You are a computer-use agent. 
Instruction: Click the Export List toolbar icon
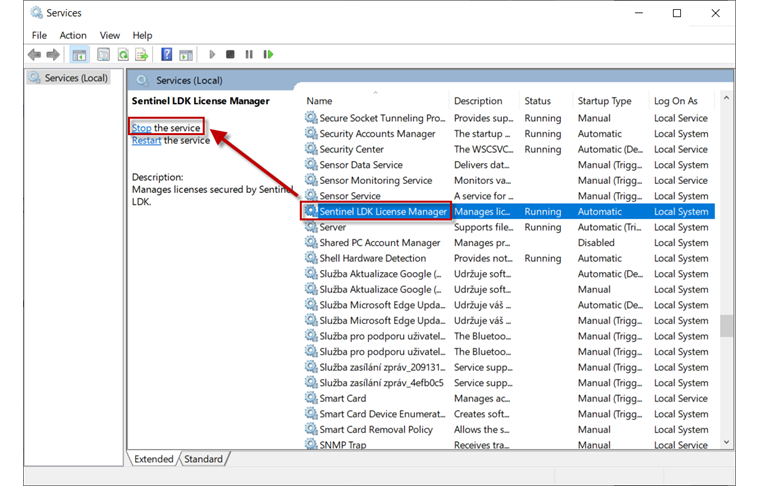(142, 55)
